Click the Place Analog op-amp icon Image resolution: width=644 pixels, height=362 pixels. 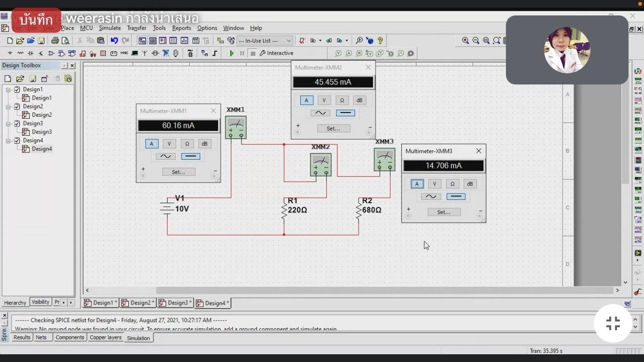pyautogui.click(x=51, y=53)
